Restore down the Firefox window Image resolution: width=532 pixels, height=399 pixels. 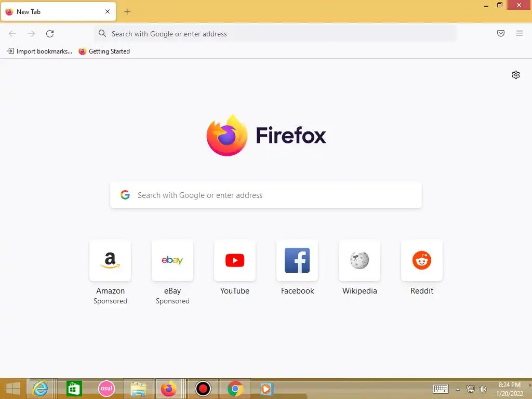click(499, 5)
